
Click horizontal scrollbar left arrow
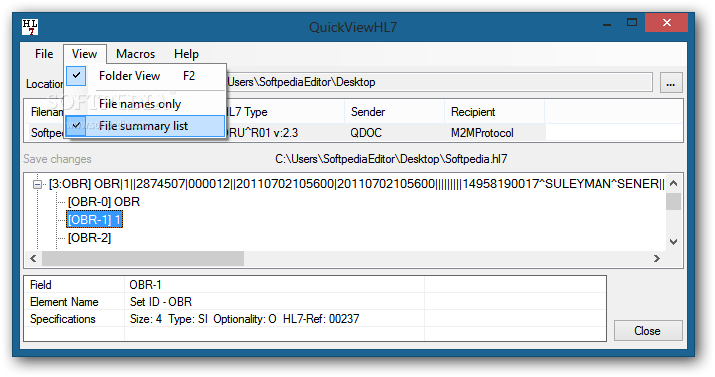coord(33,258)
